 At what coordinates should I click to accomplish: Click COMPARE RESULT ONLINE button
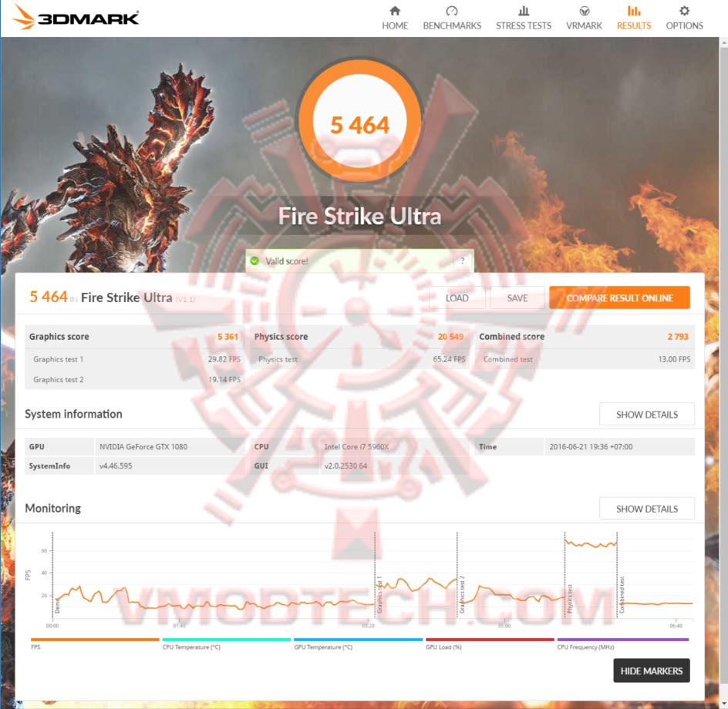pos(619,298)
